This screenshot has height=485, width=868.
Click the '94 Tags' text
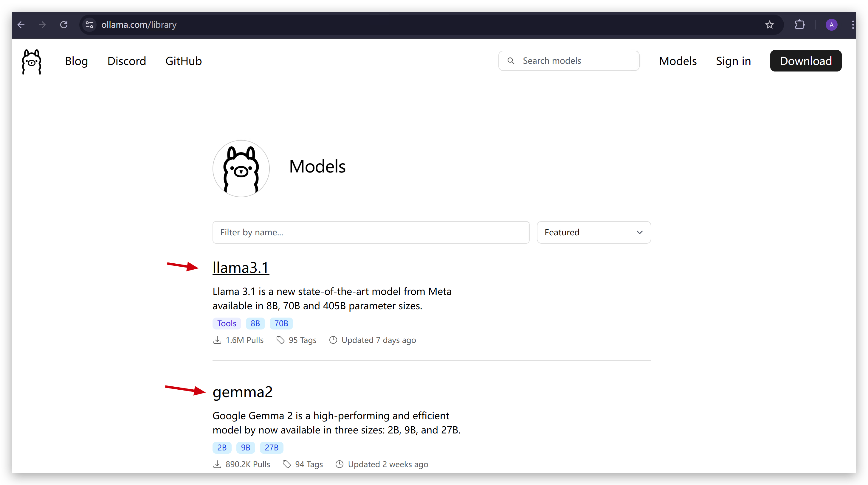point(309,464)
